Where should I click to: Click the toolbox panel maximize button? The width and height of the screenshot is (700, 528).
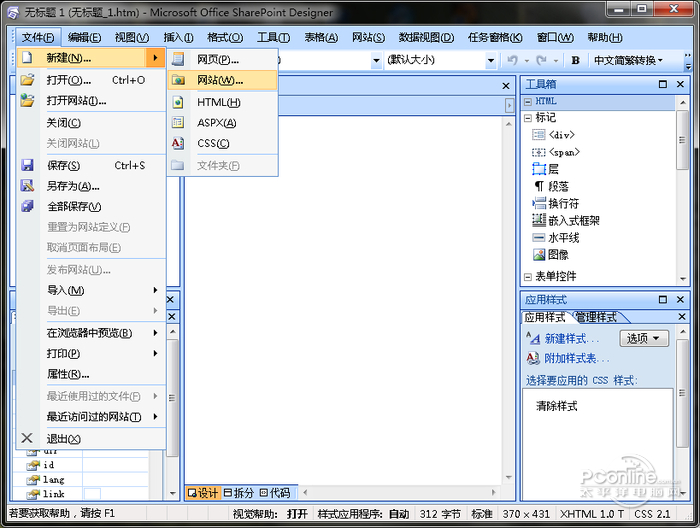(662, 84)
